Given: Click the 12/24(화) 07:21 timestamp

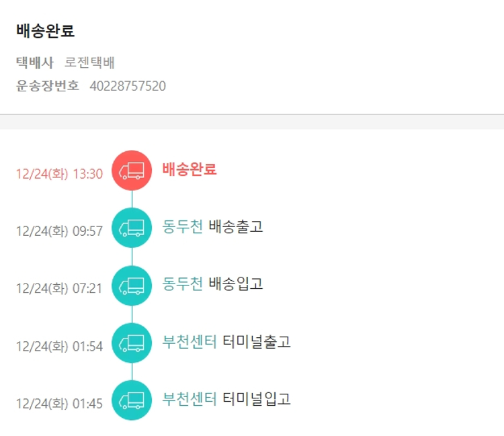Looking at the screenshot, I should click(59, 289).
